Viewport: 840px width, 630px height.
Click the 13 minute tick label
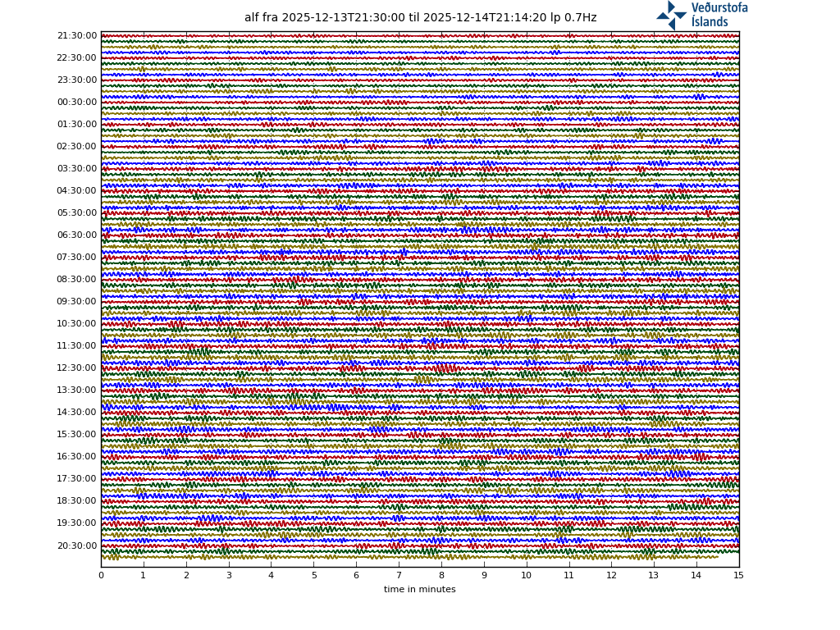pos(654,576)
